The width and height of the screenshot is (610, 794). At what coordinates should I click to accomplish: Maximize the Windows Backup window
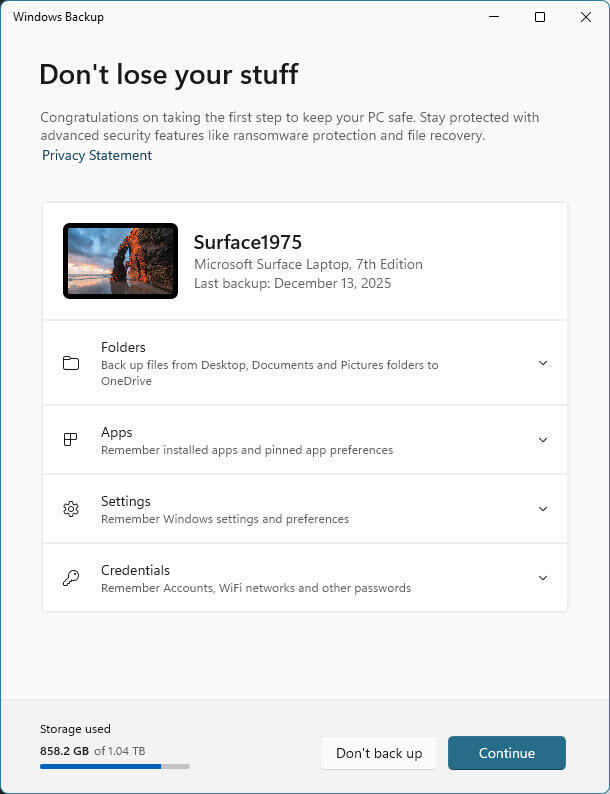pos(540,17)
